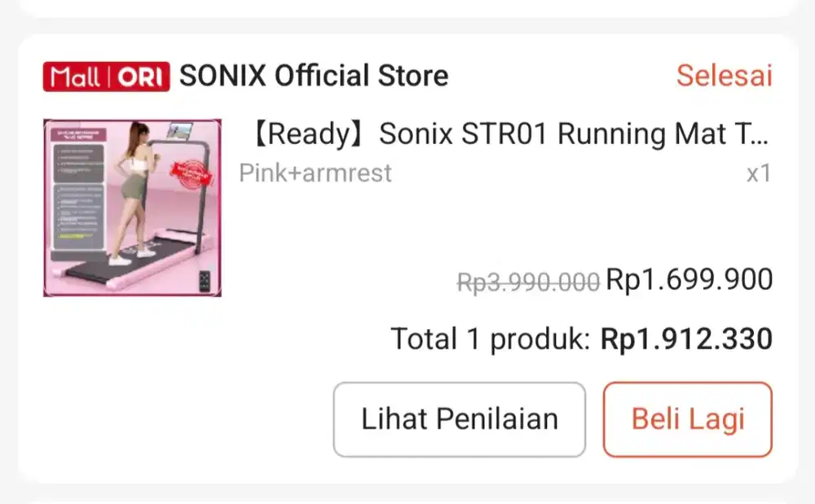This screenshot has height=504, width=815.
Task: Open SONIX Official Store page
Action: [x=314, y=77]
